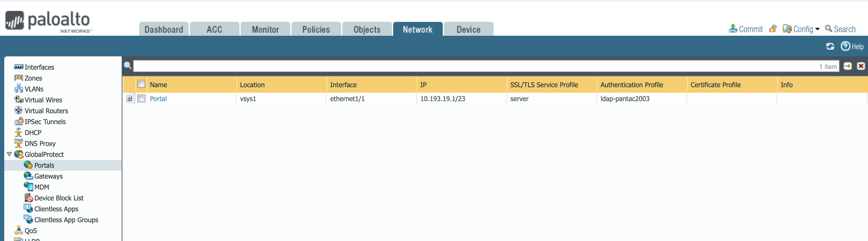The image size is (868, 241).
Task: Clear the filter with the red X icon
Action: point(860,66)
